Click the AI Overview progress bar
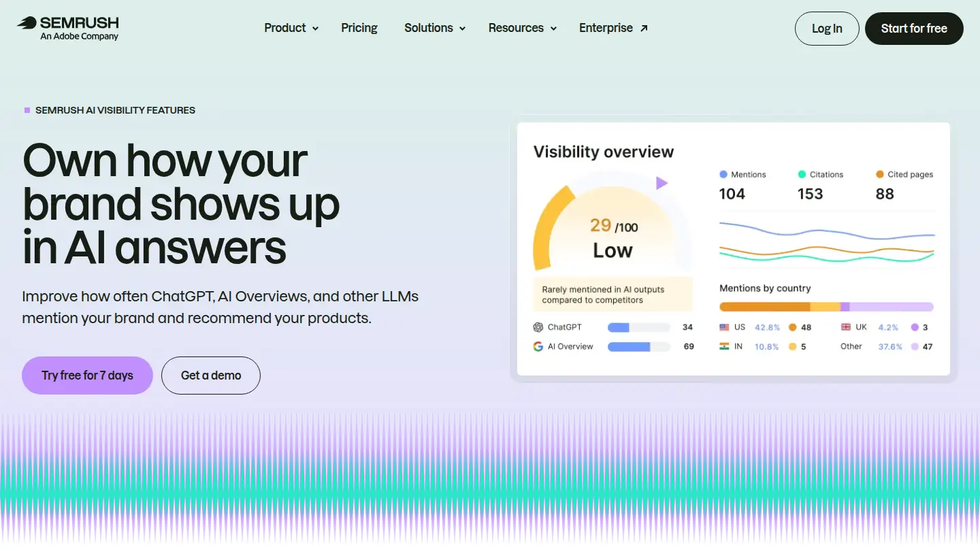 (x=639, y=346)
